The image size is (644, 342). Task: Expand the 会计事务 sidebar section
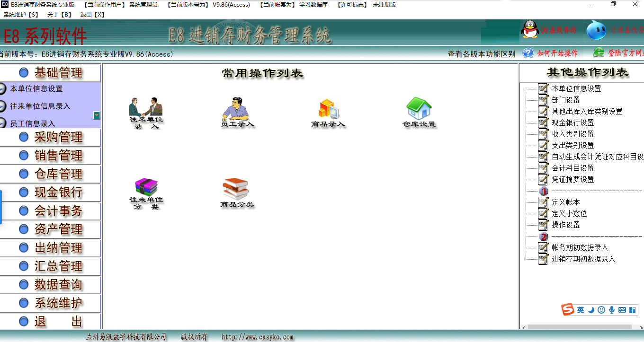click(50, 211)
